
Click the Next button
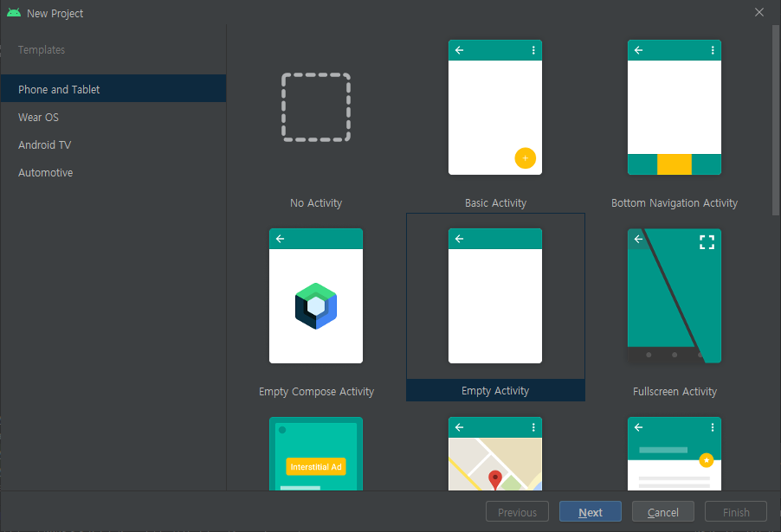pos(591,511)
